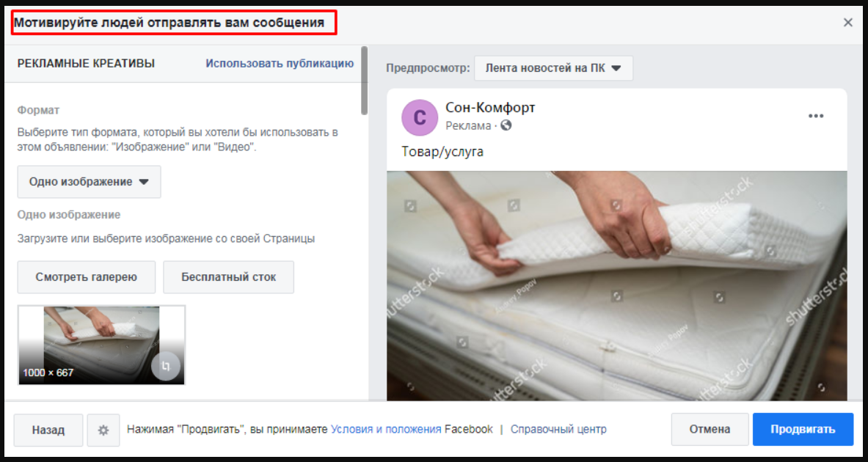Image resolution: width=868 pixels, height=462 pixels.
Task: Select Использовать публикацию
Action: coord(281,64)
